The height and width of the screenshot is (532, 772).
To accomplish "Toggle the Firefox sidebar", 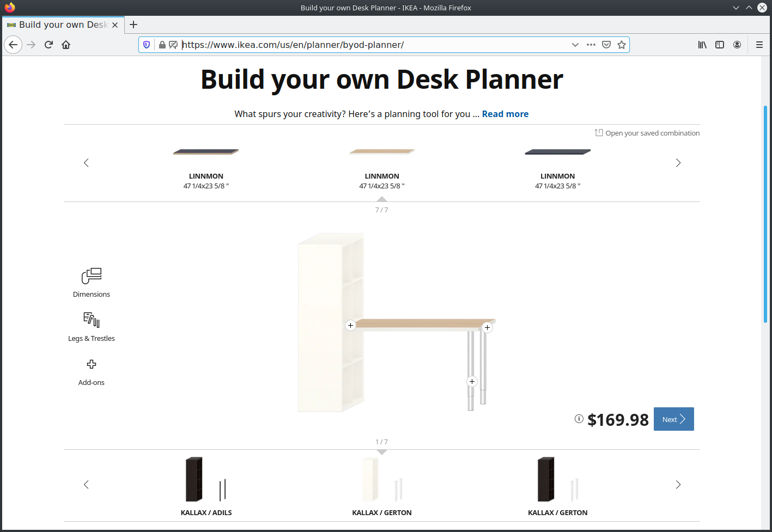I will click(x=720, y=45).
